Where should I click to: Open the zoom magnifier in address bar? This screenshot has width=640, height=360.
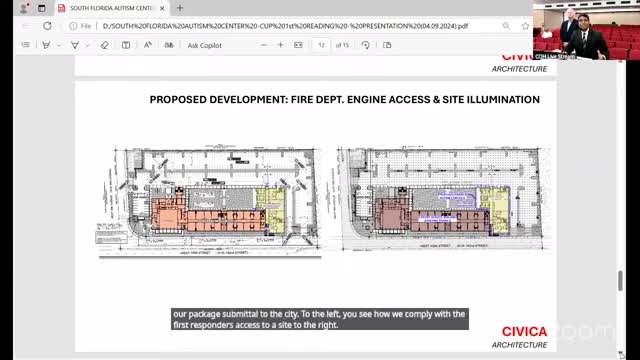[506, 26]
